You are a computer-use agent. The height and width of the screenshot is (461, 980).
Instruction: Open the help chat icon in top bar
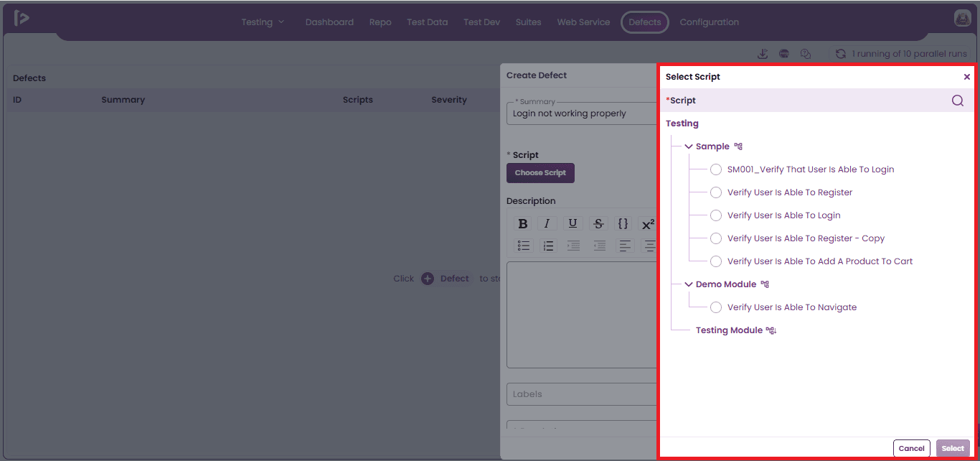click(x=806, y=54)
